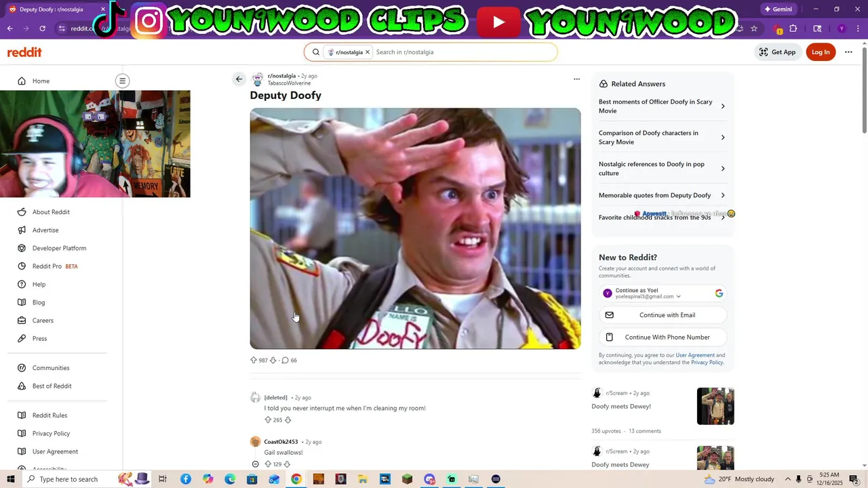
Task: Click in the Search in r/nostalgia field
Action: [465, 52]
